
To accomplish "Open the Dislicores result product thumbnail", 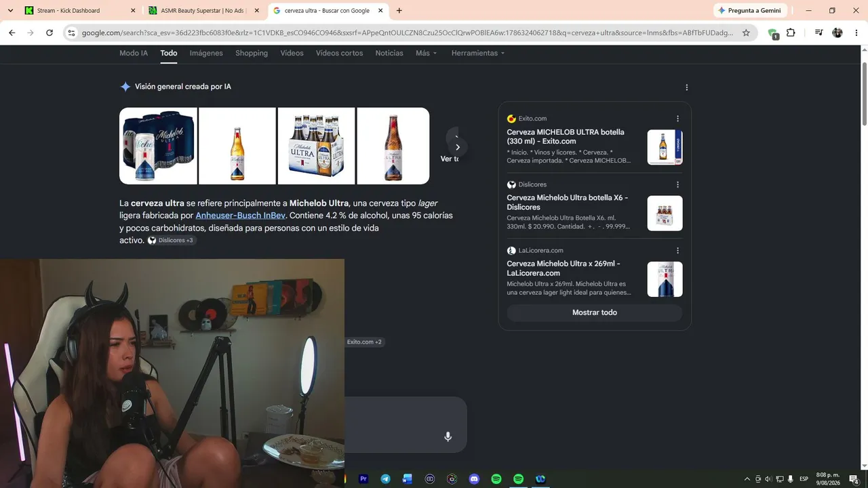I will 665,213.
